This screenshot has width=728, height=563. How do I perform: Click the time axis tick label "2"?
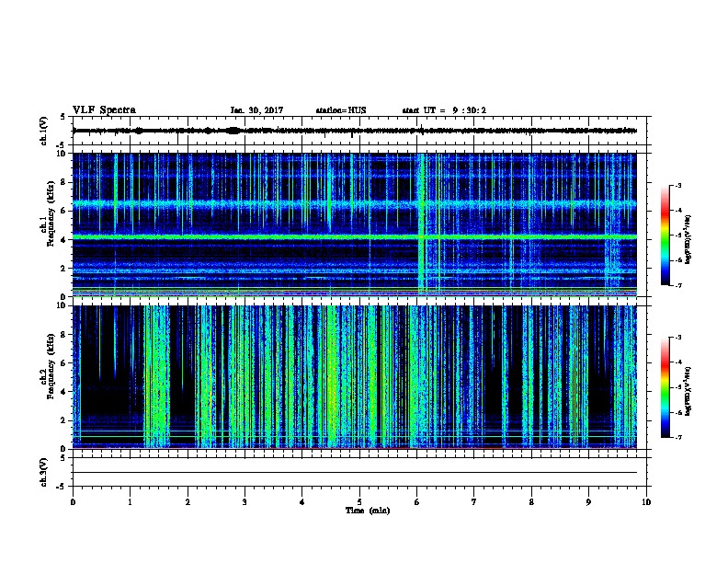tap(188, 502)
